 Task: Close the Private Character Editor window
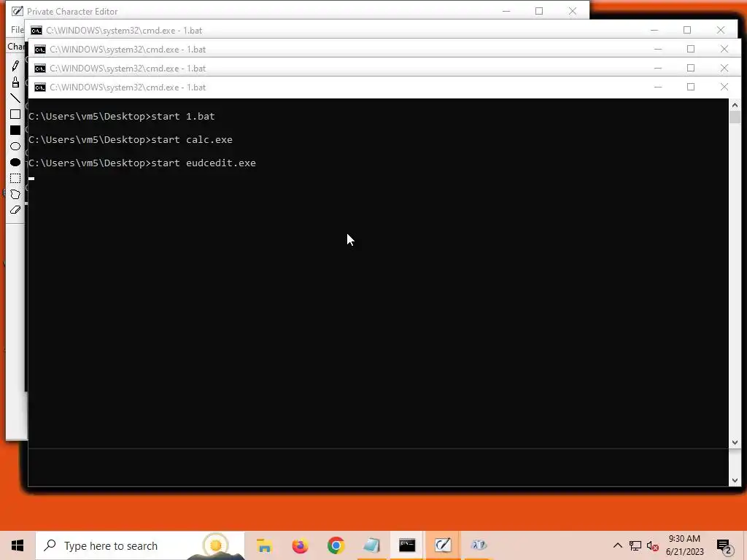tap(573, 11)
